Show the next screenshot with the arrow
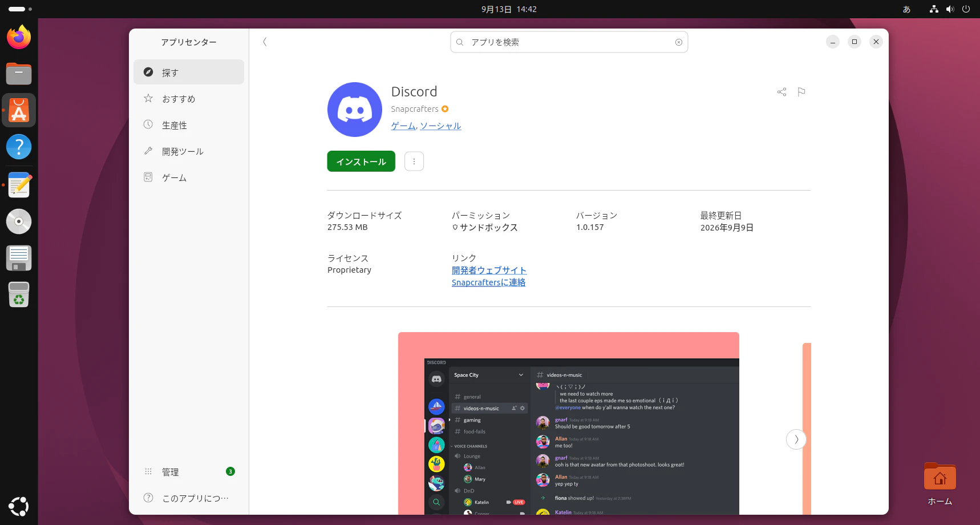This screenshot has width=980, height=525. [x=796, y=439]
